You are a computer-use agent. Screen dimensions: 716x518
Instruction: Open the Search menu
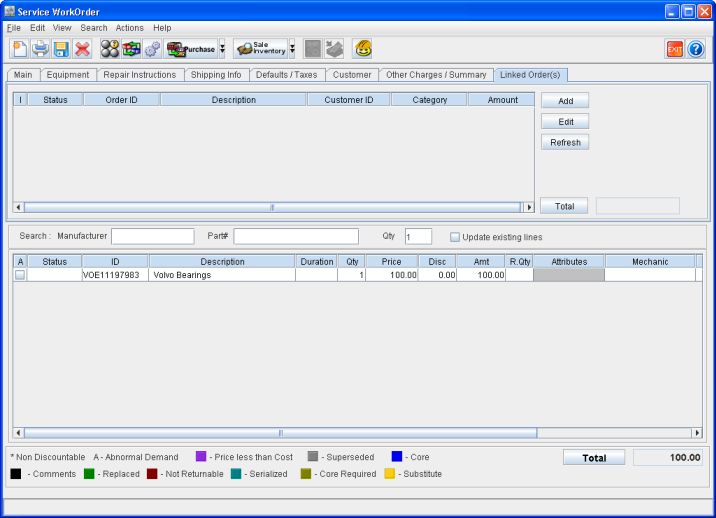tap(94, 28)
